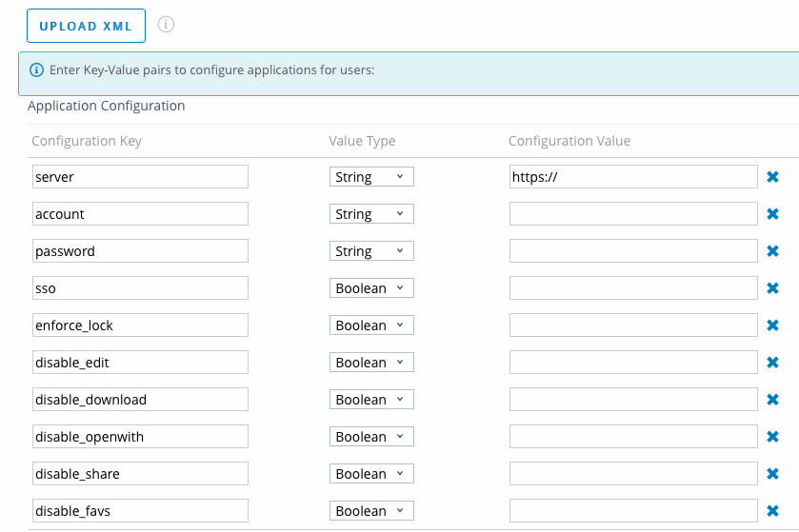Remove the password configuration row
Screen dimensions: 799x532
(x=773, y=251)
